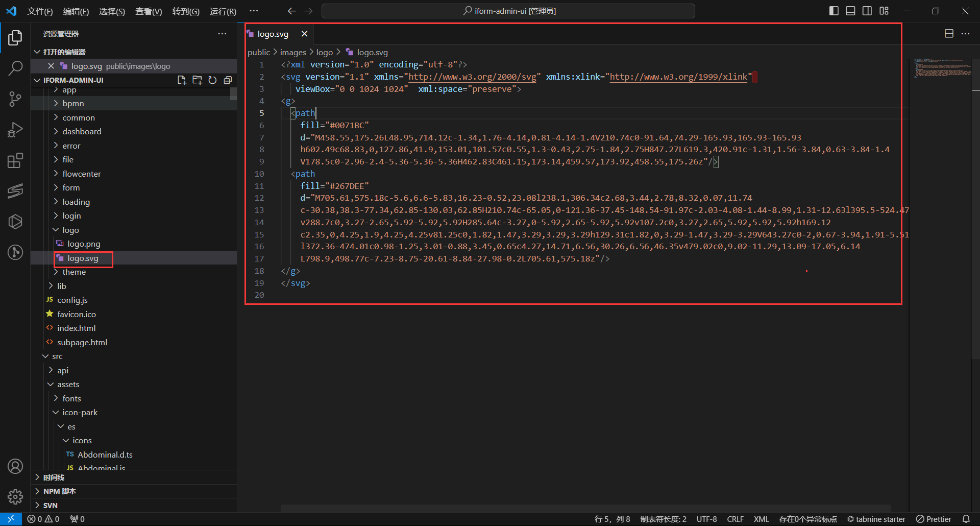This screenshot has height=526, width=980.
Task: Toggle the secondary side bar layout button
Action: 867,11
